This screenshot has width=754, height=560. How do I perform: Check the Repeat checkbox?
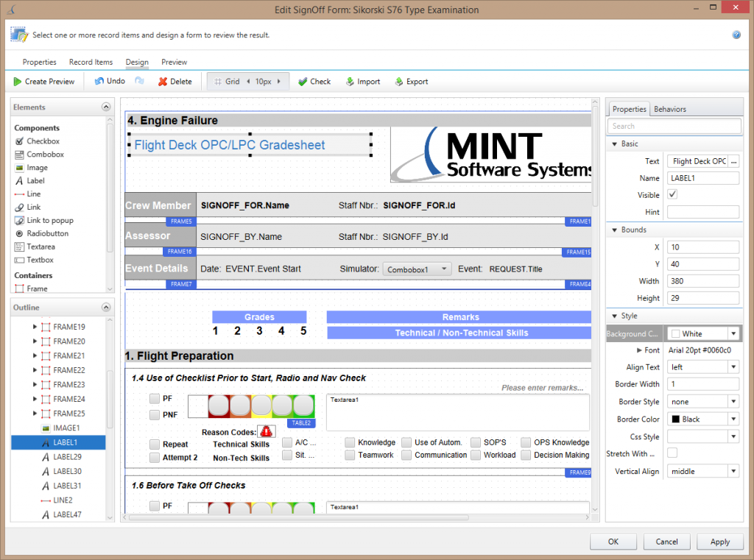[154, 444]
